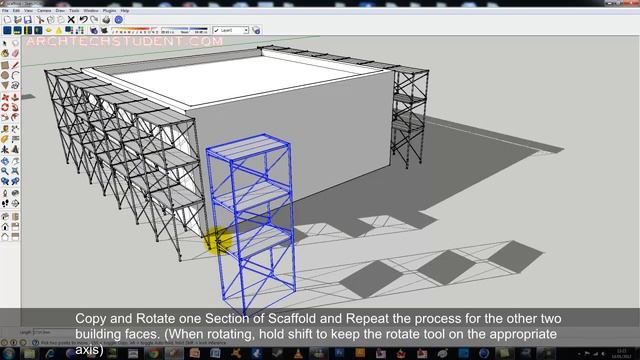Activate the 3D Text tool

(x=15, y=149)
